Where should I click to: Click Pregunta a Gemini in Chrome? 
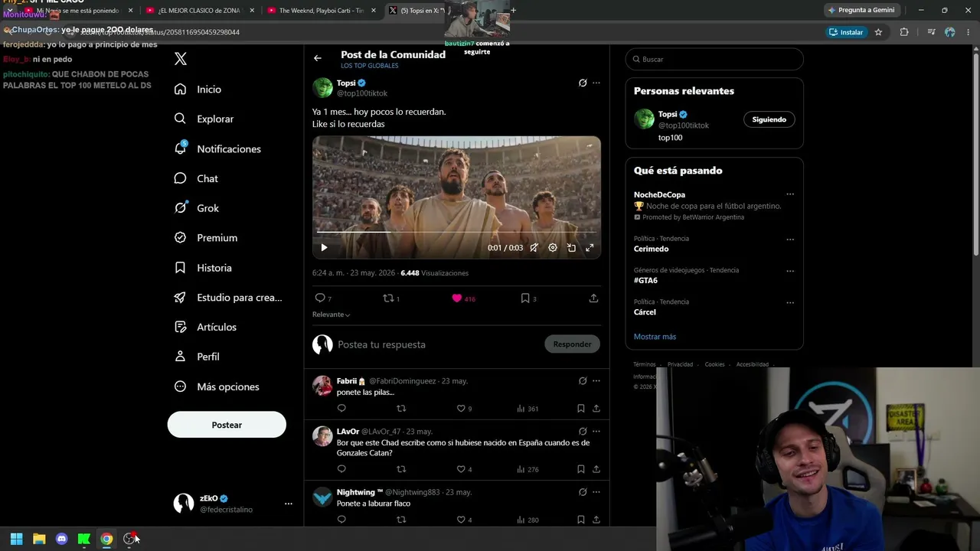pyautogui.click(x=861, y=10)
